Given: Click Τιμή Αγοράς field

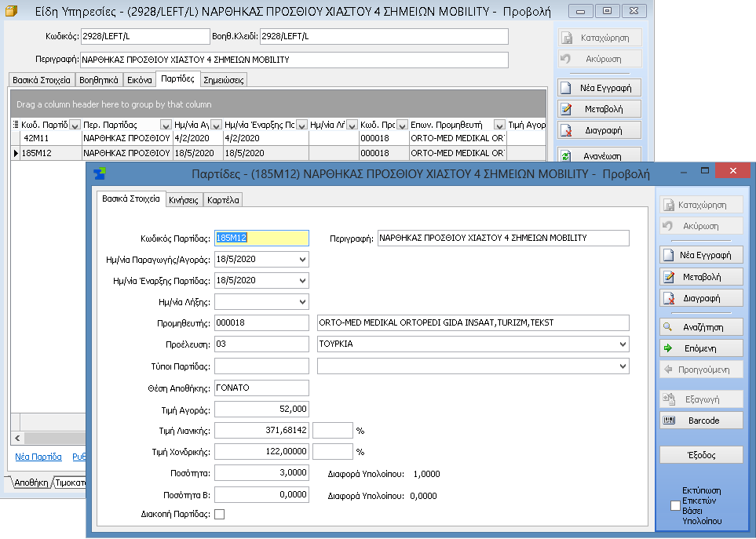Looking at the screenshot, I should point(261,409).
